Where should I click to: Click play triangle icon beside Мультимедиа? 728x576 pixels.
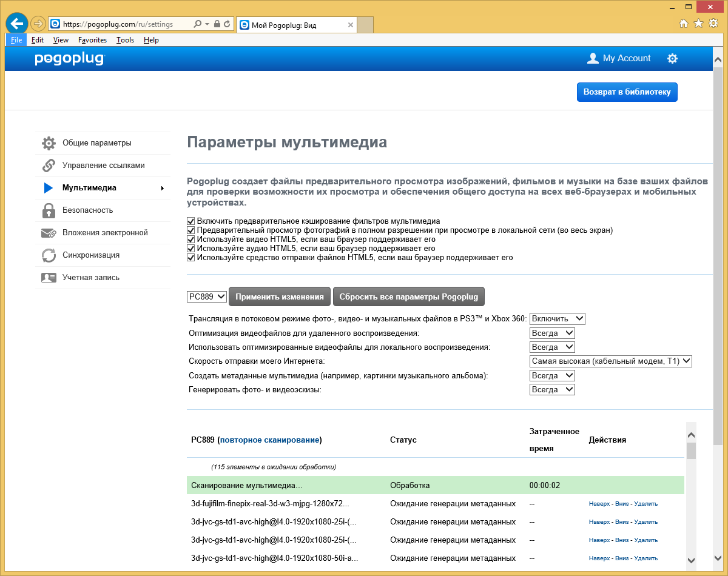(x=49, y=188)
